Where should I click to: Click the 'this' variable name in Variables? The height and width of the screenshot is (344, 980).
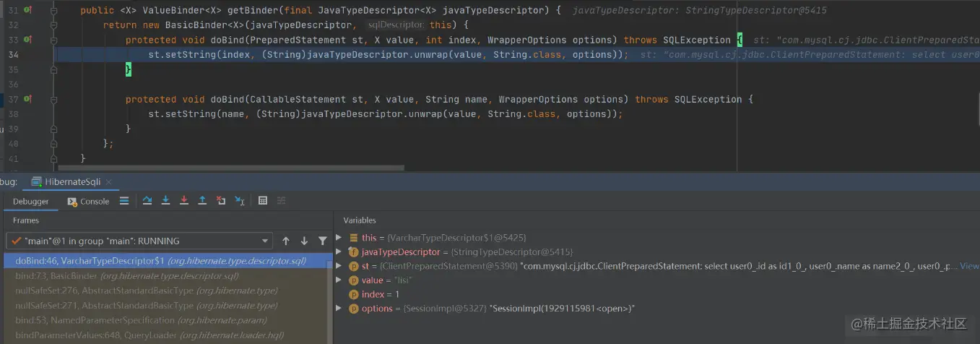coord(369,237)
